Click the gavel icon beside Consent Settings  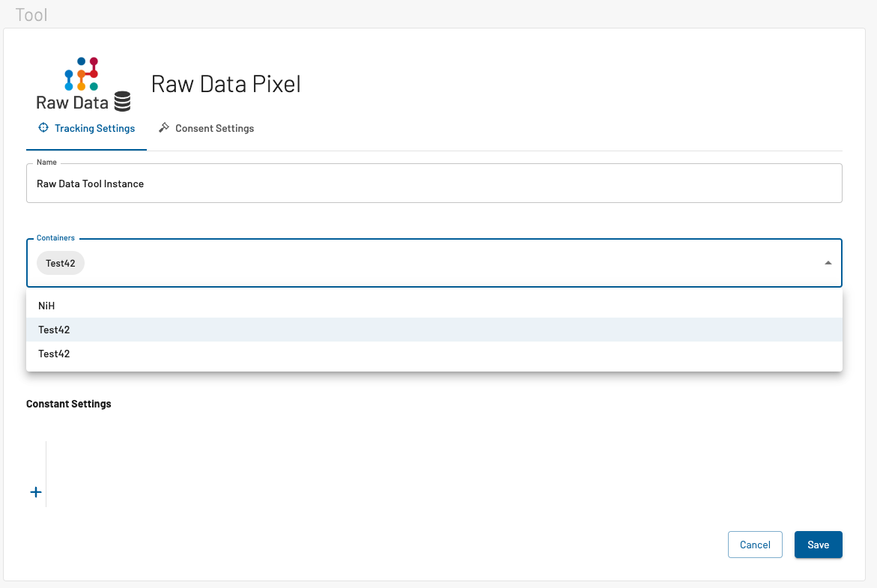(x=164, y=128)
